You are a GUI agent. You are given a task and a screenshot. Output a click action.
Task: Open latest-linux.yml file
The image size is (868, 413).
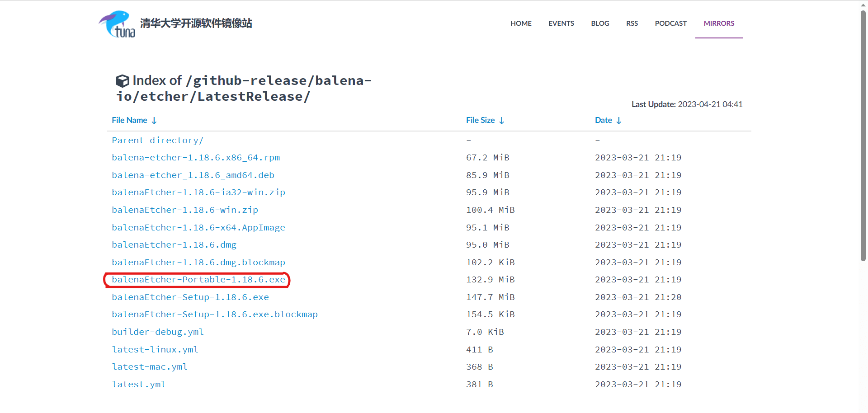click(155, 350)
